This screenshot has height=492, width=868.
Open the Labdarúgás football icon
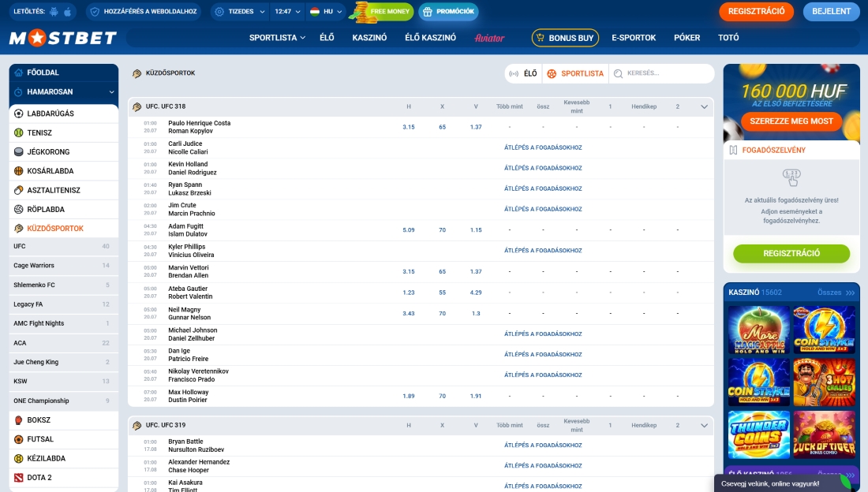pyautogui.click(x=18, y=114)
